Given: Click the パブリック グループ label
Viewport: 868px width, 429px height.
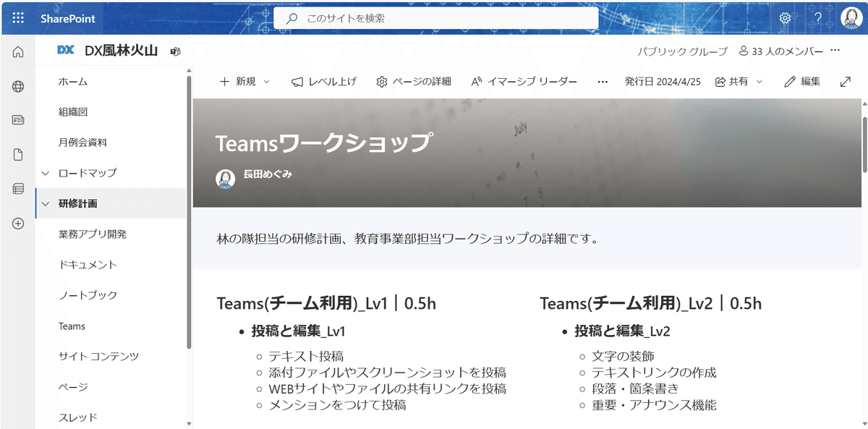Looking at the screenshot, I should tap(683, 51).
